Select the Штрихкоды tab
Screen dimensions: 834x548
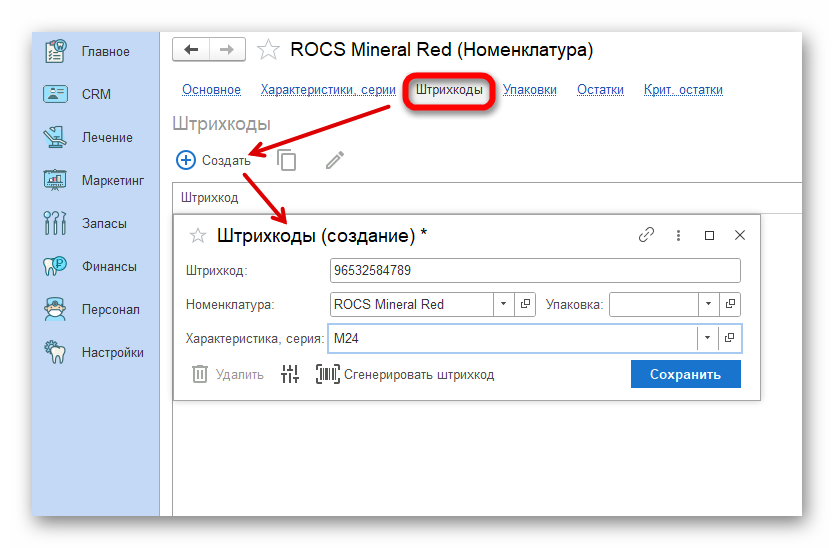(x=449, y=90)
